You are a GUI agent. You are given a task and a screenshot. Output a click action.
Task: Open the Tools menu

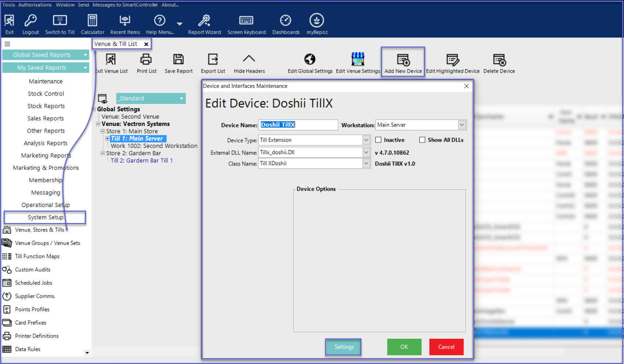click(x=8, y=5)
